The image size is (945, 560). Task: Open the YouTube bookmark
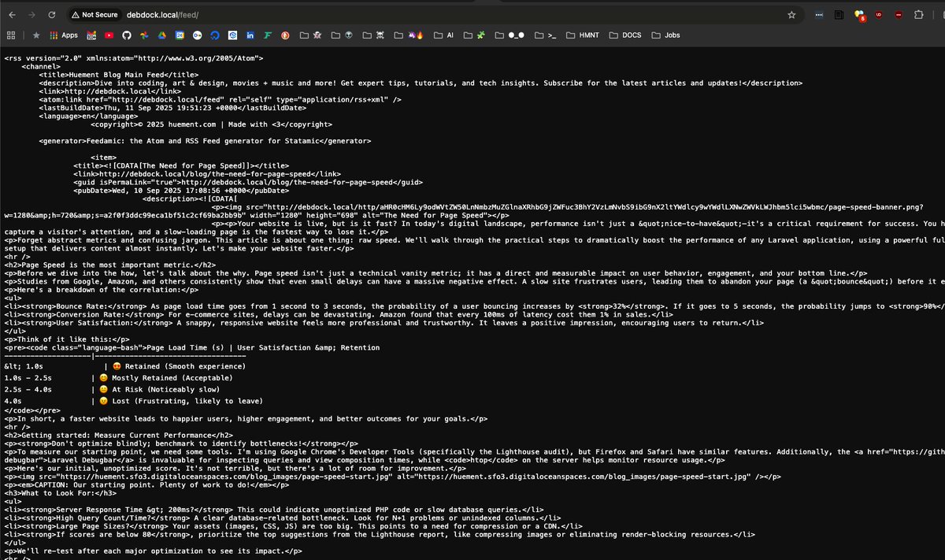(109, 35)
